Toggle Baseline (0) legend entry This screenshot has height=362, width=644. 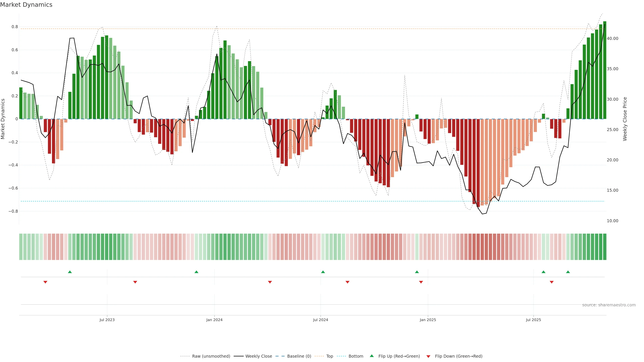click(299, 356)
